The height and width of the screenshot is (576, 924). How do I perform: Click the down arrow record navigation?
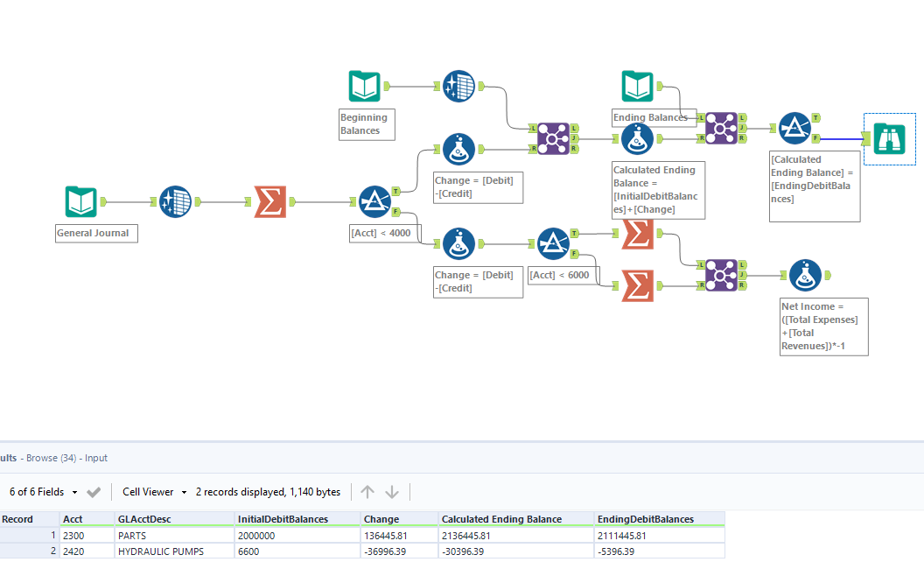click(392, 492)
